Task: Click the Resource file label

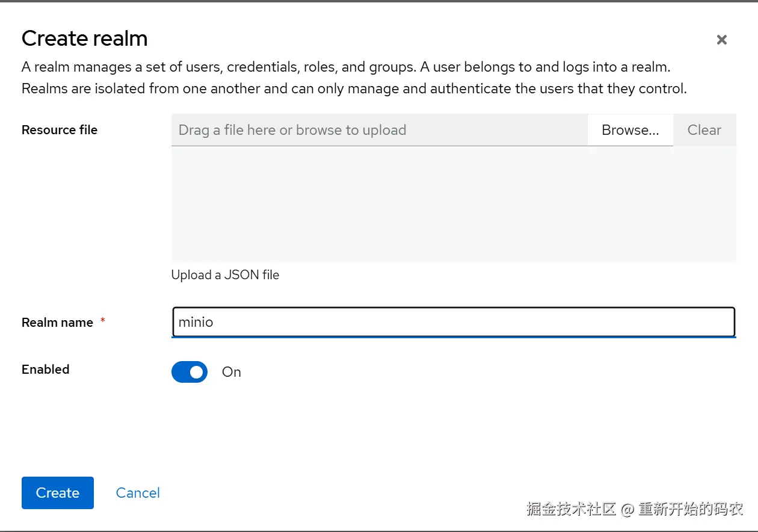Action: [60, 130]
